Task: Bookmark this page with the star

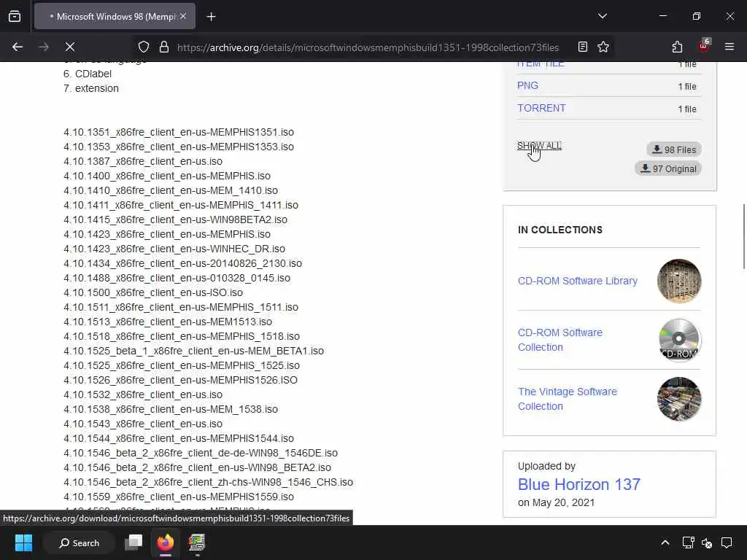Action: (603, 47)
